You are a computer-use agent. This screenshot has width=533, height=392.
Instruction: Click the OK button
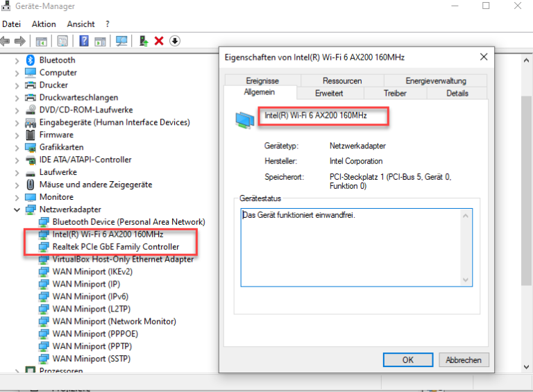coord(408,359)
